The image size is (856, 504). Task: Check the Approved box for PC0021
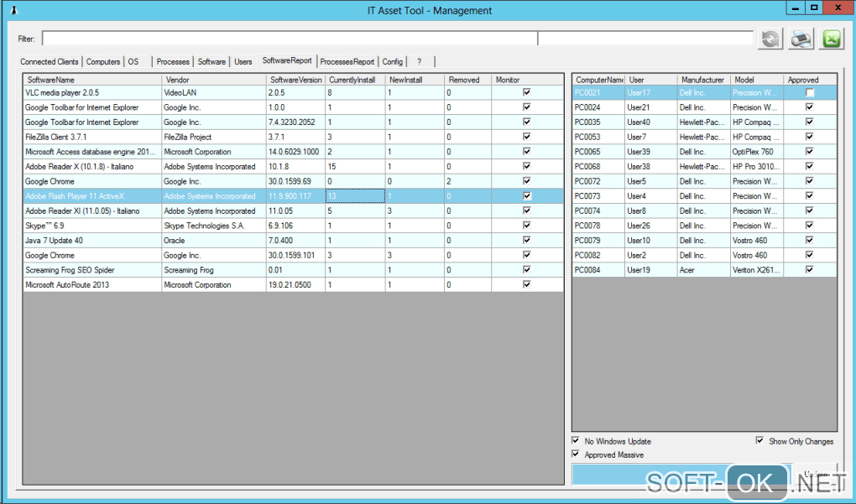[810, 92]
